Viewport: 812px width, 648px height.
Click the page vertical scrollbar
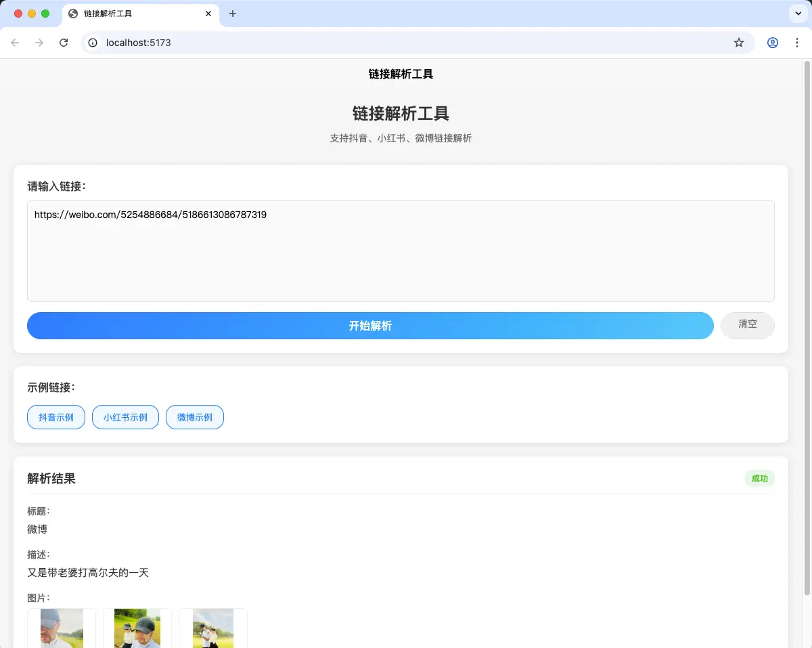pyautogui.click(x=807, y=325)
